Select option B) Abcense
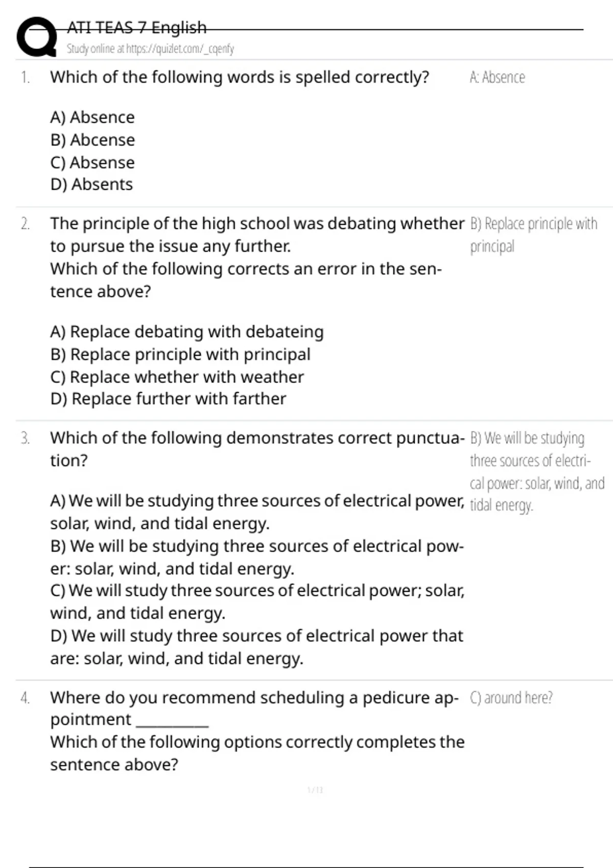Image resolution: width=613 pixels, height=868 pixels. click(92, 140)
